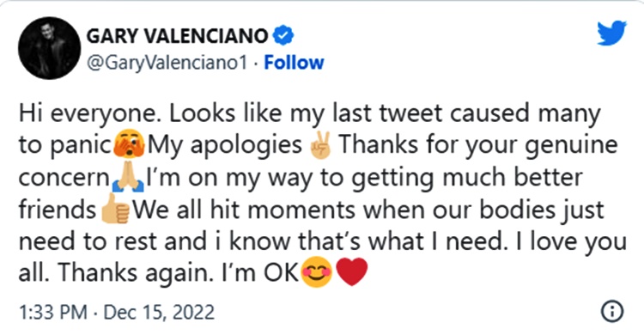Click the red heart emoji
644x335 pixels.
(351, 272)
